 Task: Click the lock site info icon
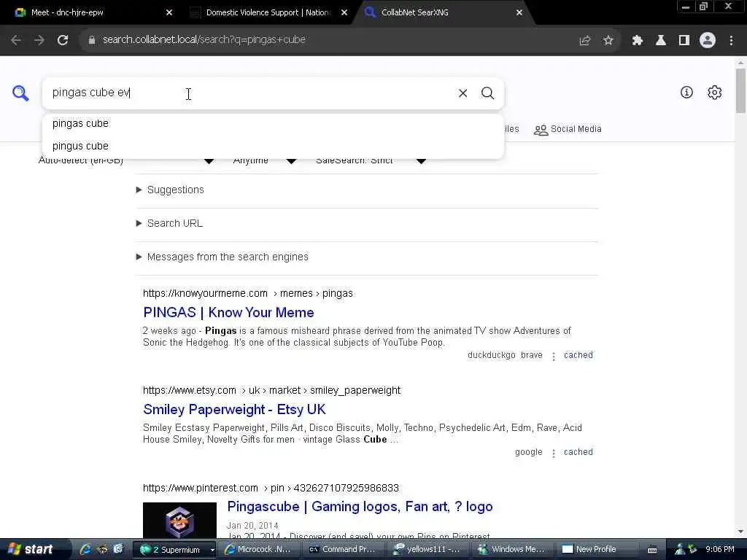point(91,40)
